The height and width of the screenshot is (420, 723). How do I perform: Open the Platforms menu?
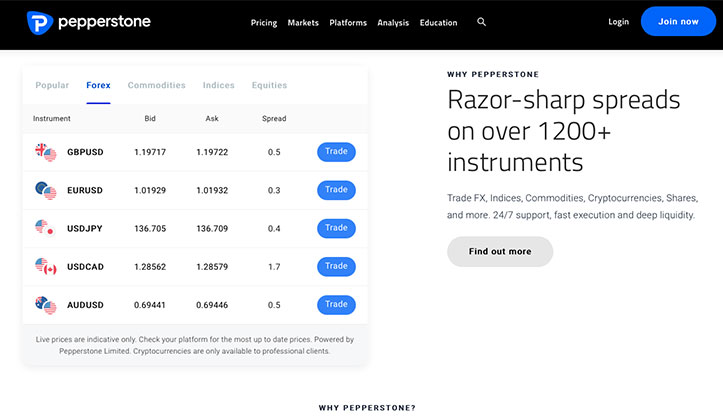[348, 23]
